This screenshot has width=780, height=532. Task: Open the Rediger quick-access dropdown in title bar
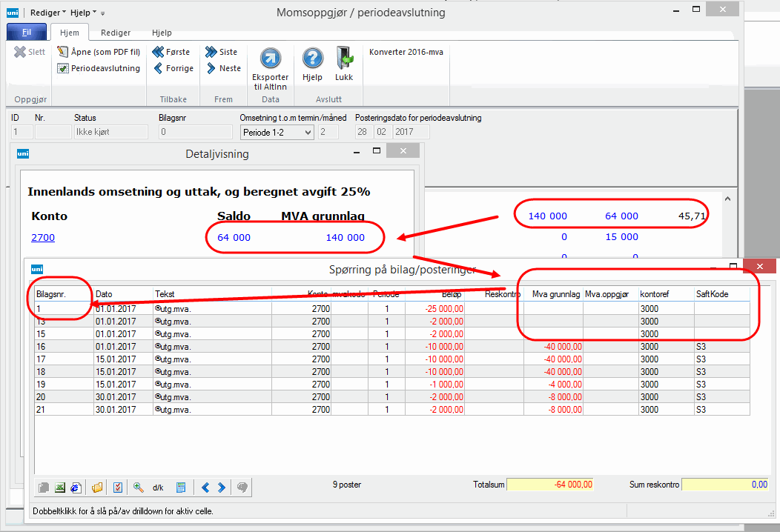(48, 13)
